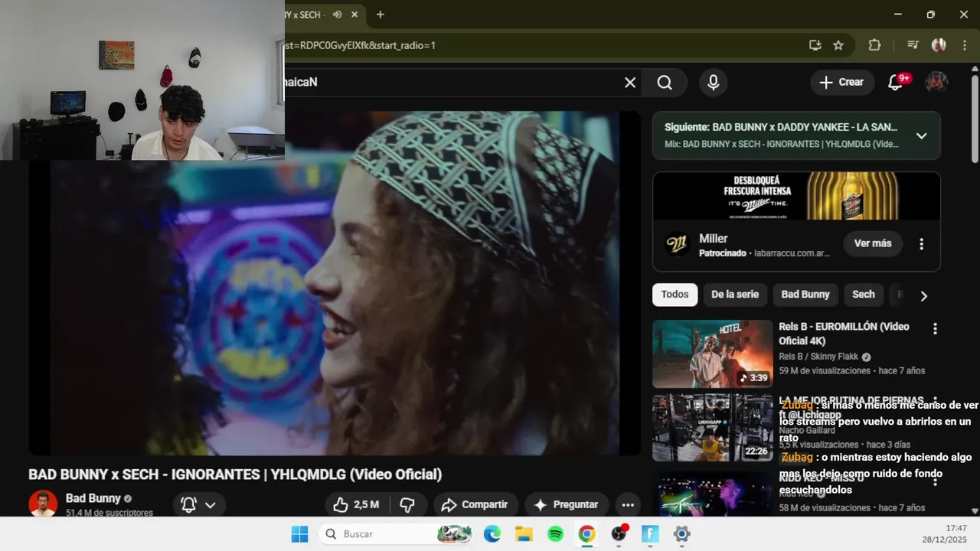Click the YouTube search magnifier button
The width and height of the screenshot is (980, 551).
coord(665,83)
